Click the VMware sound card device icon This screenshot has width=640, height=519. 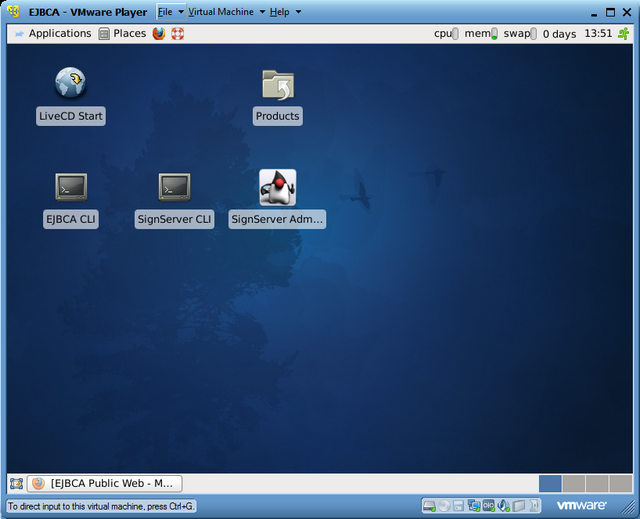click(x=503, y=506)
